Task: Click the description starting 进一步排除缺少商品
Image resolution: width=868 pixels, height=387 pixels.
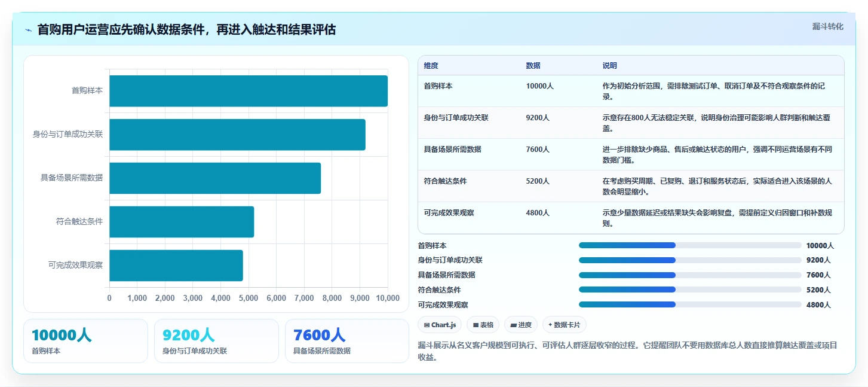Action: click(717, 154)
